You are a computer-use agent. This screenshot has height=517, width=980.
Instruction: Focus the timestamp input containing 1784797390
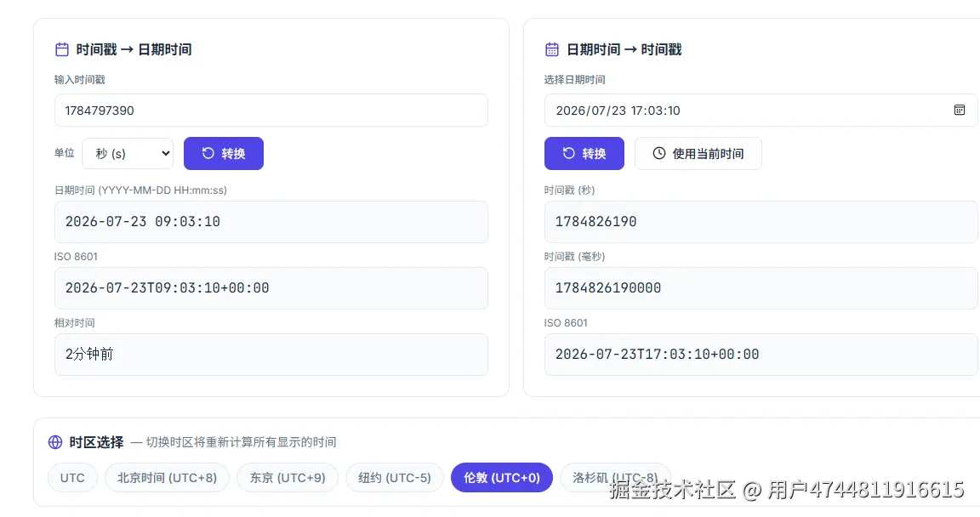[271, 110]
